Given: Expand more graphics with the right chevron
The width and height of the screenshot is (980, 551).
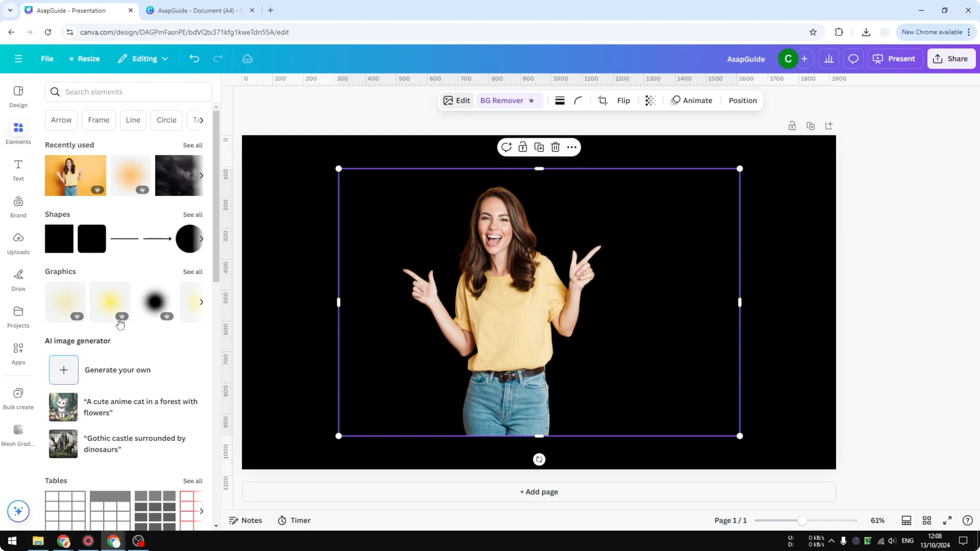Looking at the screenshot, I should (202, 302).
